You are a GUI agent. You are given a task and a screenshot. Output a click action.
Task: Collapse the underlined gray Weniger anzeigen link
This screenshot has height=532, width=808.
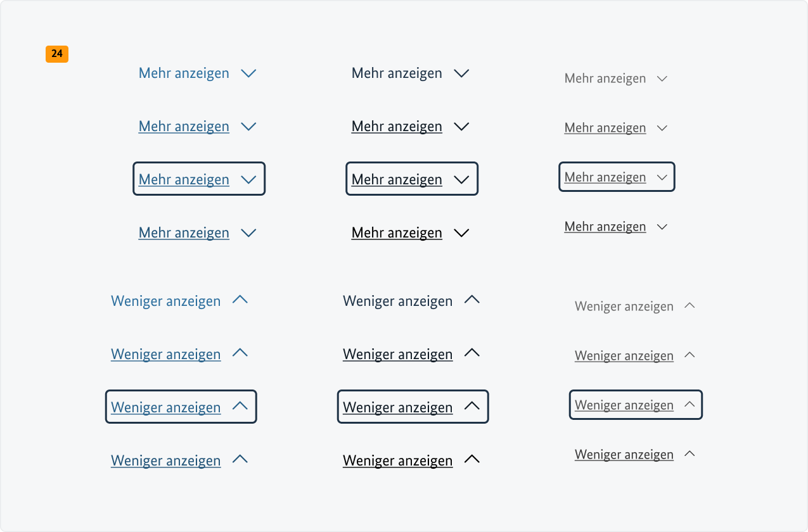click(x=624, y=355)
